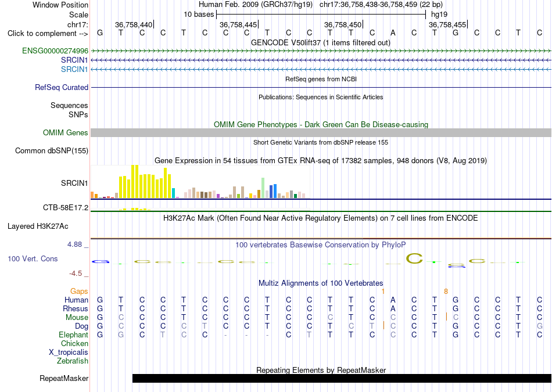Click the ENSG00000274996 gene label
The height and width of the screenshot is (392, 552).
pos(55,51)
